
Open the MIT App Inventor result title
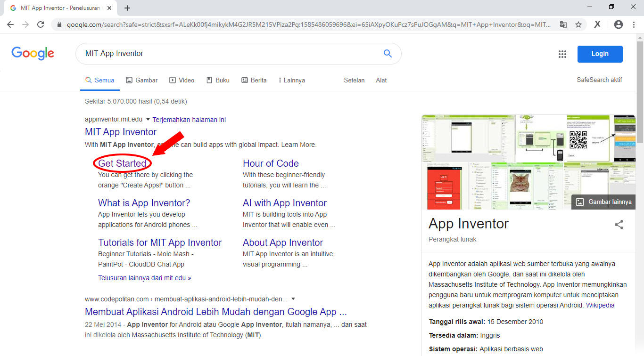(x=121, y=132)
